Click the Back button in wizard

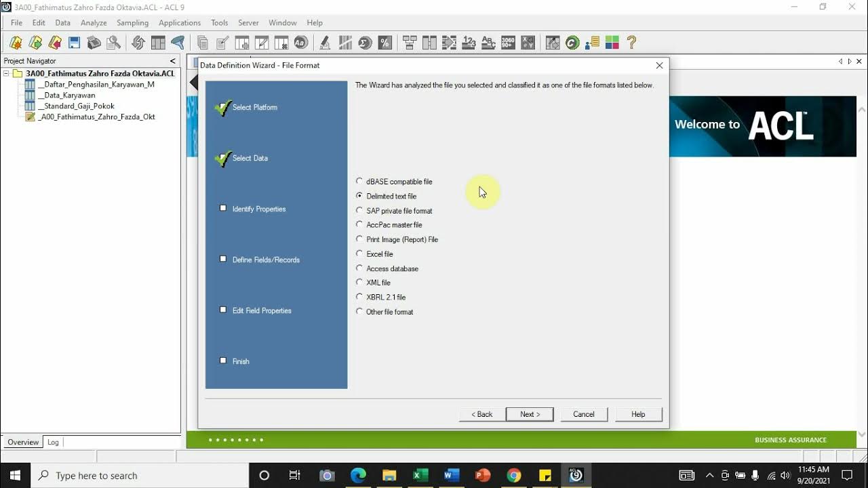(x=482, y=414)
